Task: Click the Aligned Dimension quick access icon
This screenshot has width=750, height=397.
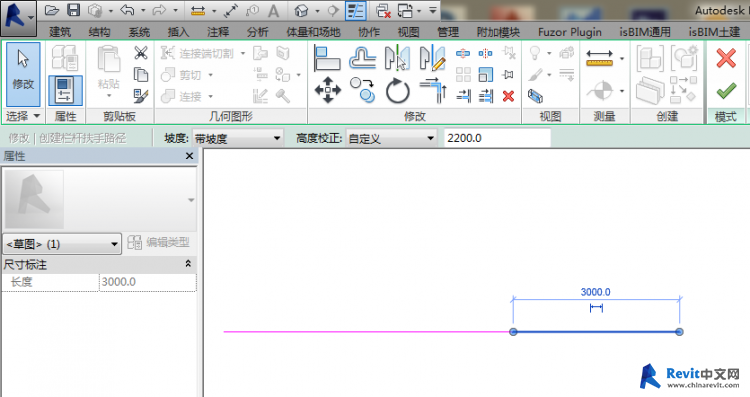Action: click(x=198, y=11)
